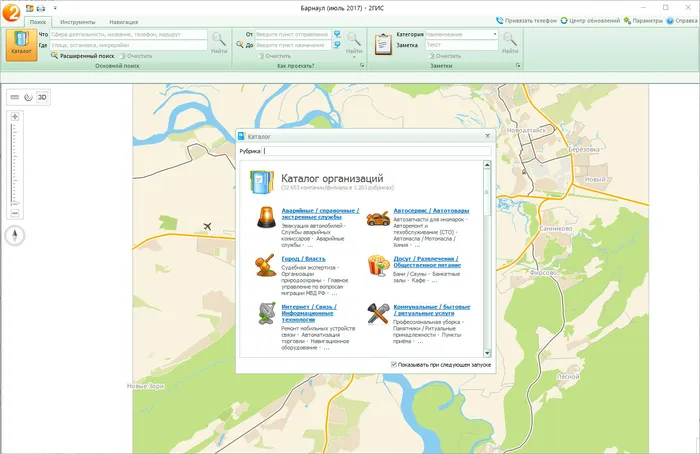700x454 pixels.
Task: Click the map layout icon beside the print icon
Action: (29, 8)
